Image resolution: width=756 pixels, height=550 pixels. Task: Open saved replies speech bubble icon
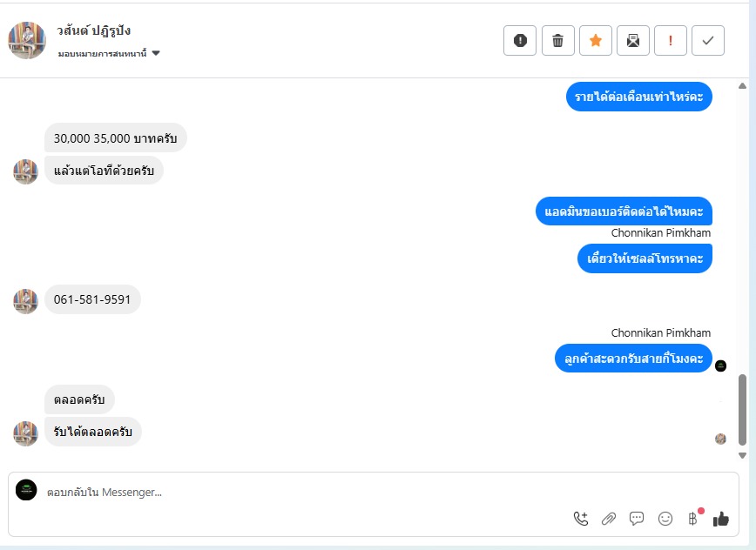coord(637,518)
